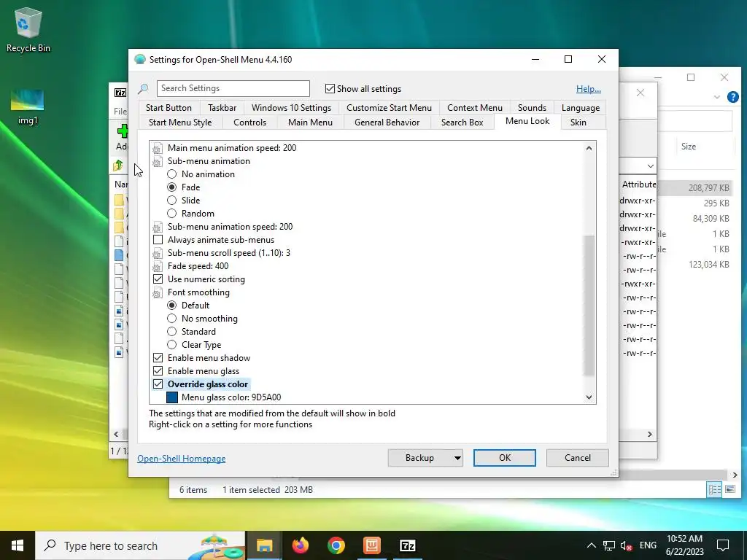The image size is (747, 560).
Task: Open the General Behavior tab
Action: (x=387, y=122)
